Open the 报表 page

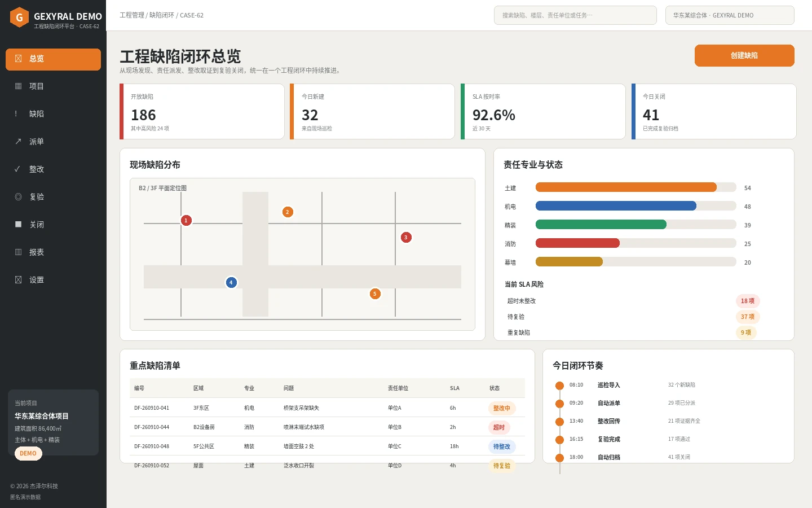[53, 252]
